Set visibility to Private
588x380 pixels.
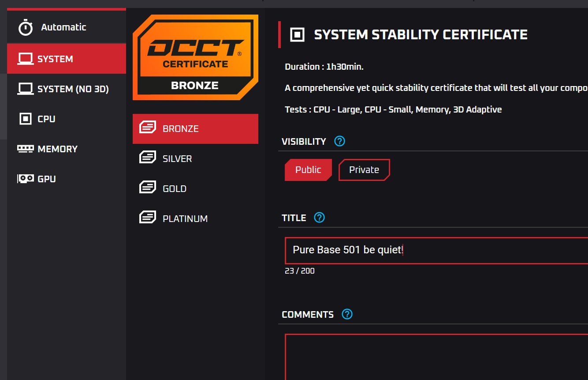(x=364, y=170)
